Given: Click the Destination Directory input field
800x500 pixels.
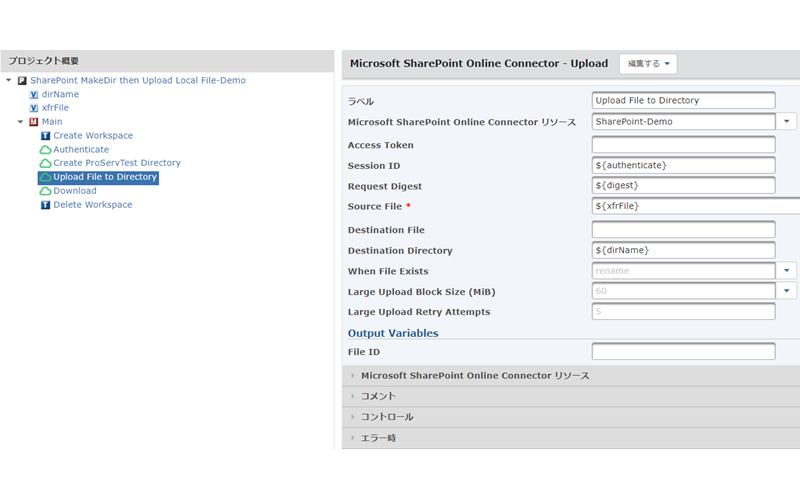Looking at the screenshot, I should [683, 250].
